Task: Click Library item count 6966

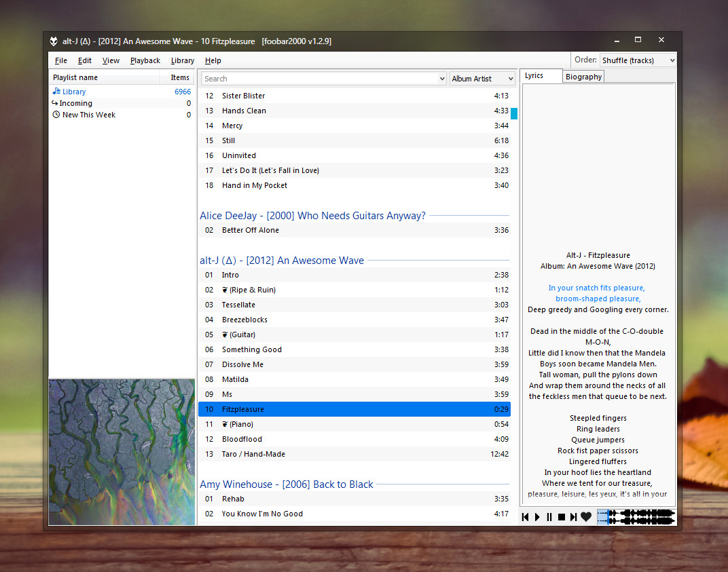Action: pos(183,92)
